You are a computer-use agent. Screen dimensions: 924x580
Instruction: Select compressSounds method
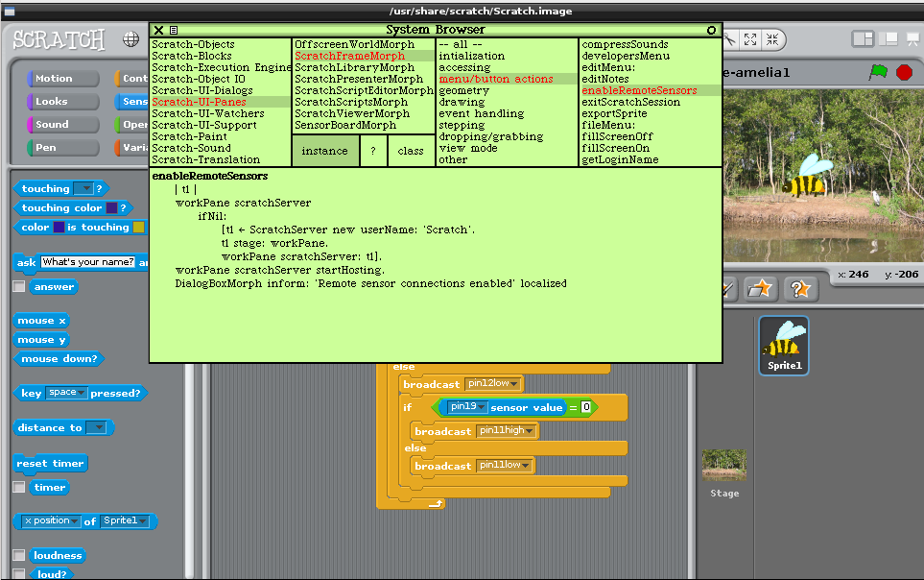click(625, 44)
